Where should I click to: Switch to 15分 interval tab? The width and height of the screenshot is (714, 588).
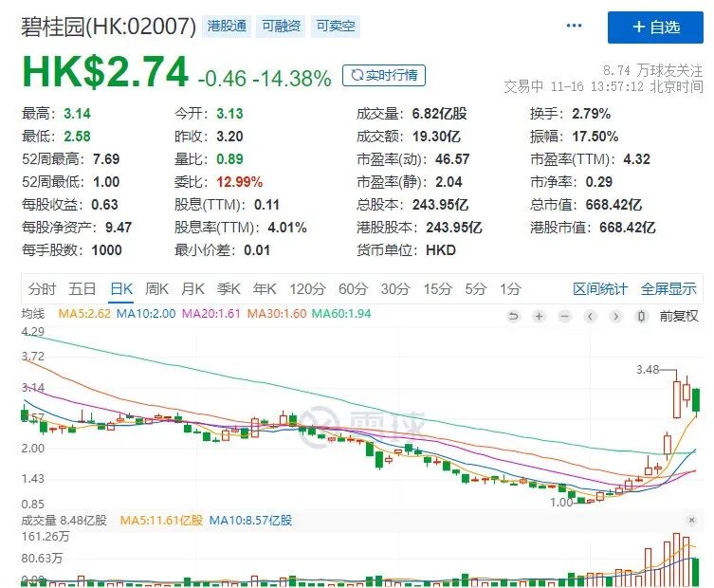tap(438, 288)
